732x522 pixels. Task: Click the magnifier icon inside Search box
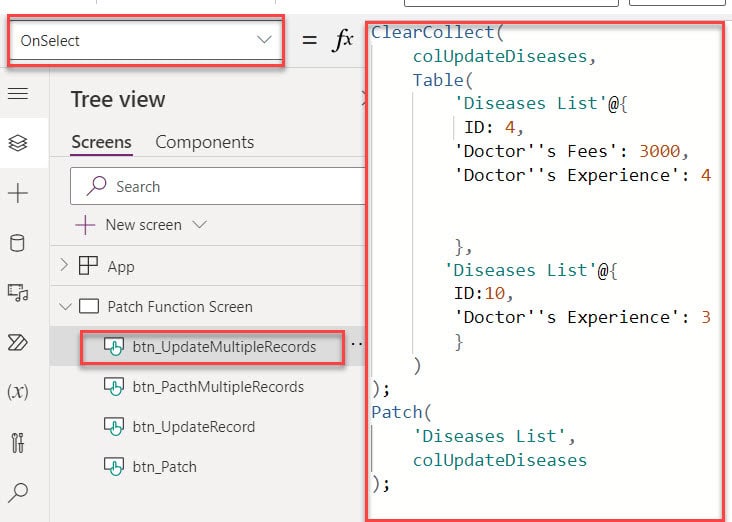click(x=96, y=186)
